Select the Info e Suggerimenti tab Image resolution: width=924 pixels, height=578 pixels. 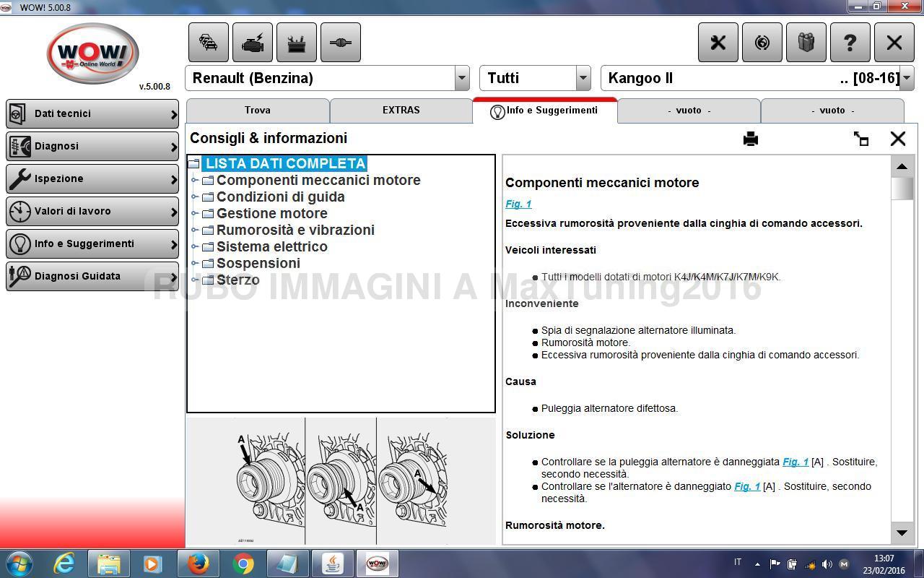pos(545,111)
